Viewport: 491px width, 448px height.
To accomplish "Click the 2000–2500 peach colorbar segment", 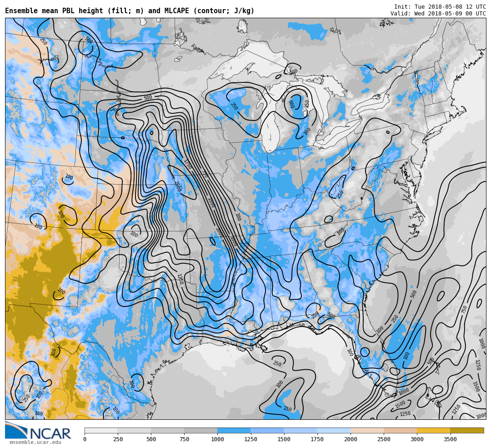I will (367, 431).
